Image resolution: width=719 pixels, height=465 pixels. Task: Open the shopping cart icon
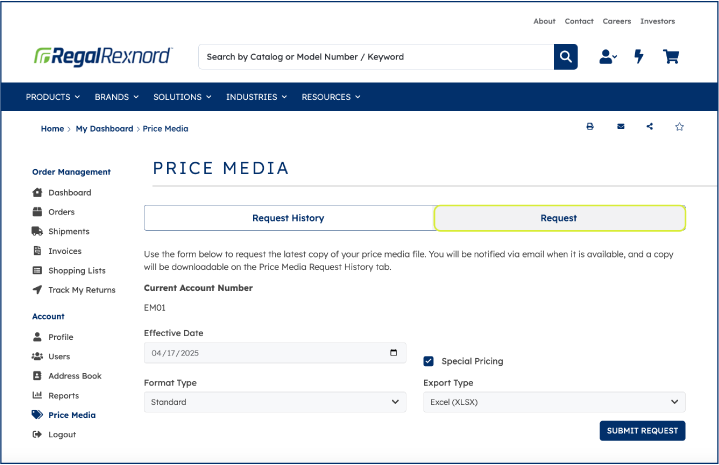click(671, 56)
